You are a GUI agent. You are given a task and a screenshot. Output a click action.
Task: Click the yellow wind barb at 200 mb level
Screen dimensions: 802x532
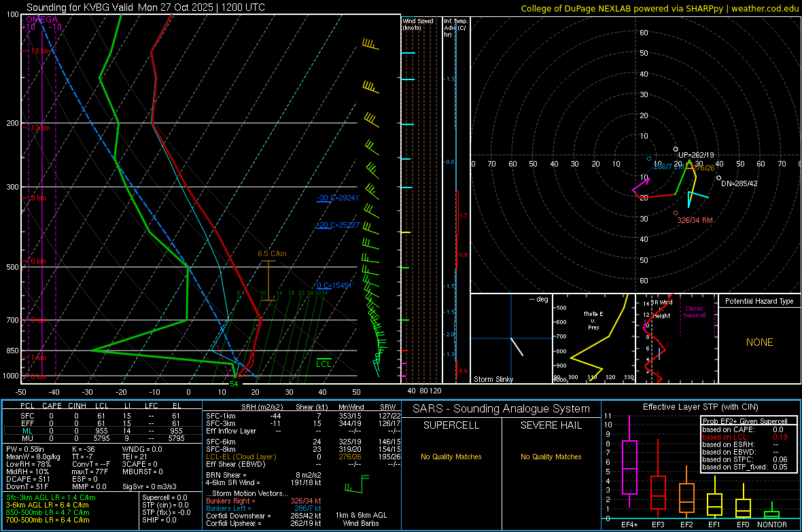[372, 120]
